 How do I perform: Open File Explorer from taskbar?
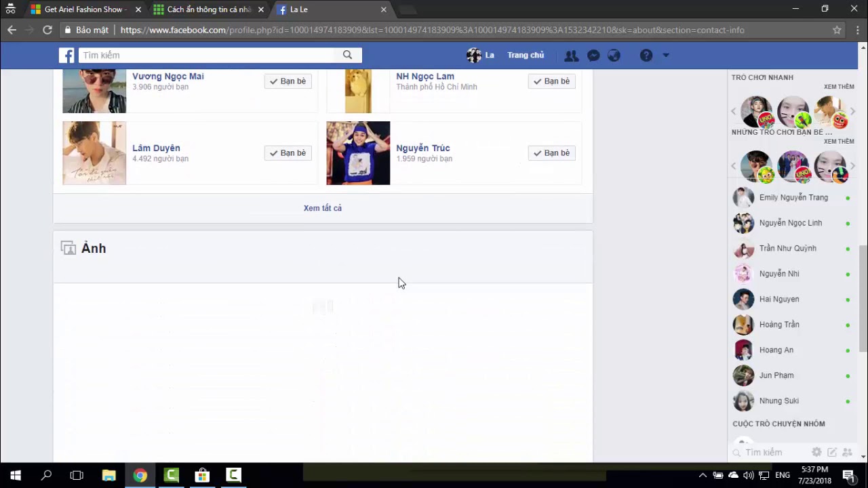pos(108,475)
